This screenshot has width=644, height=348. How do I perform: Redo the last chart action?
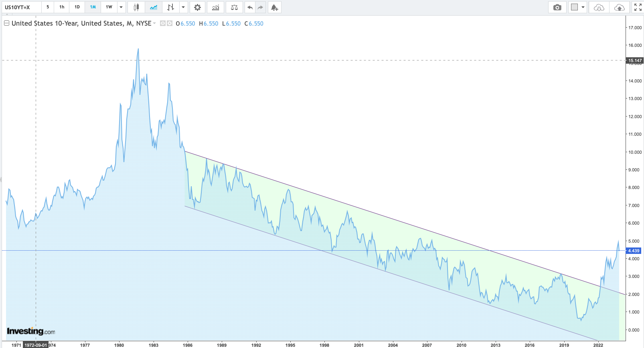(x=260, y=7)
